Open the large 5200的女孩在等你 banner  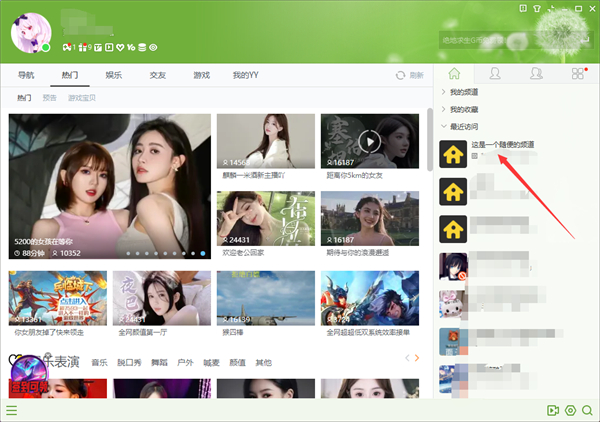110,186
